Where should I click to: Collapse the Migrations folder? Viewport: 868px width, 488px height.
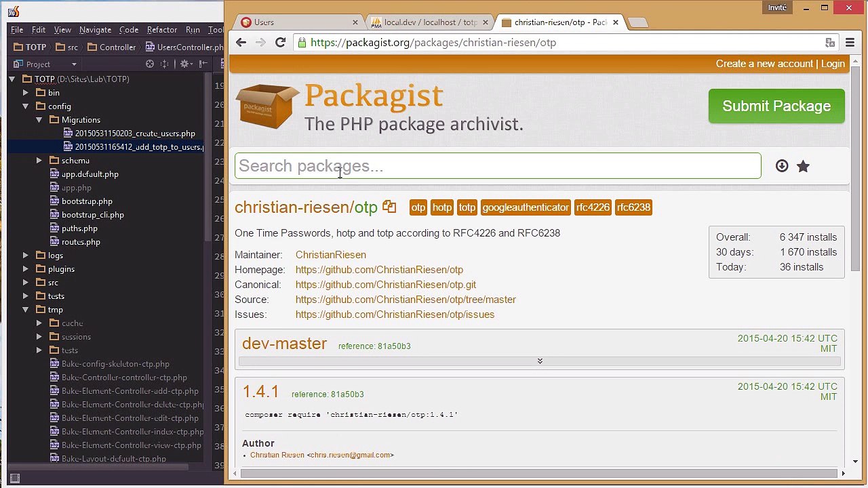tap(39, 120)
